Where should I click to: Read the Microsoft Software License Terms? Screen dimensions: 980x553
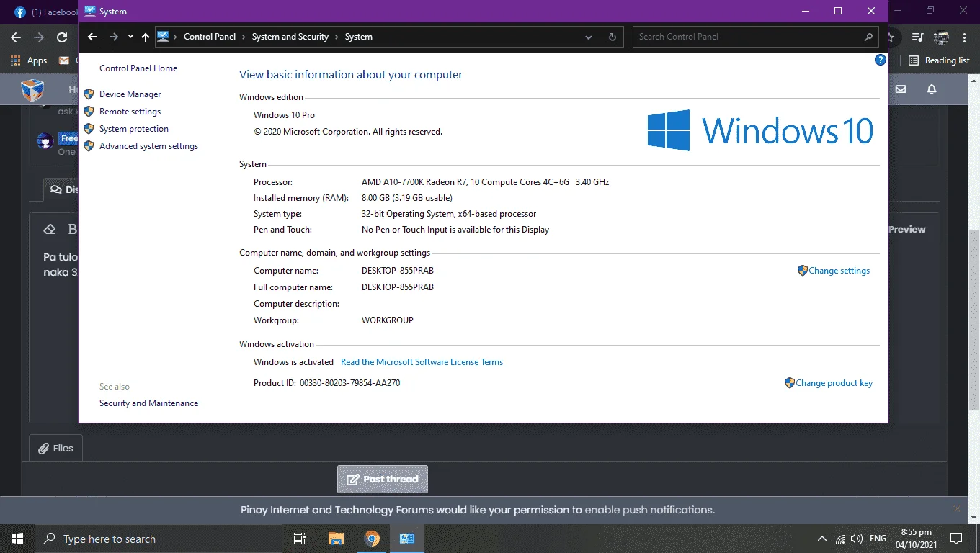422,362
